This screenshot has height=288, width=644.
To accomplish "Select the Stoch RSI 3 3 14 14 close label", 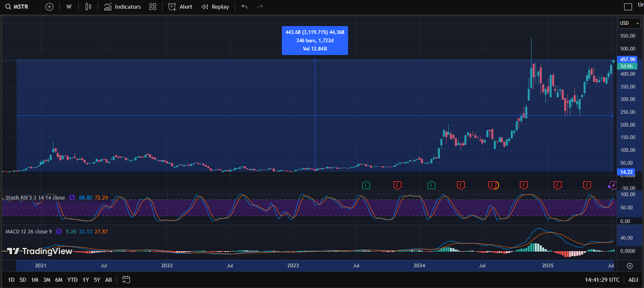I will click(x=35, y=198).
